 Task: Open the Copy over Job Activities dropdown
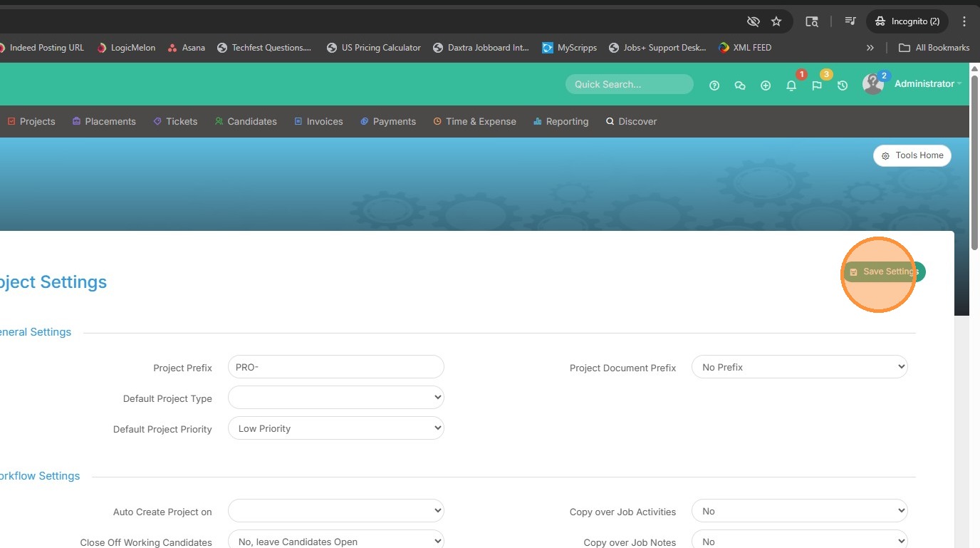799,511
